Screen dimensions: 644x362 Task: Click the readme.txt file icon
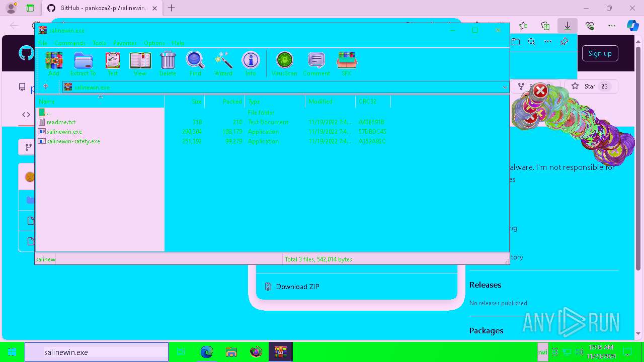42,122
